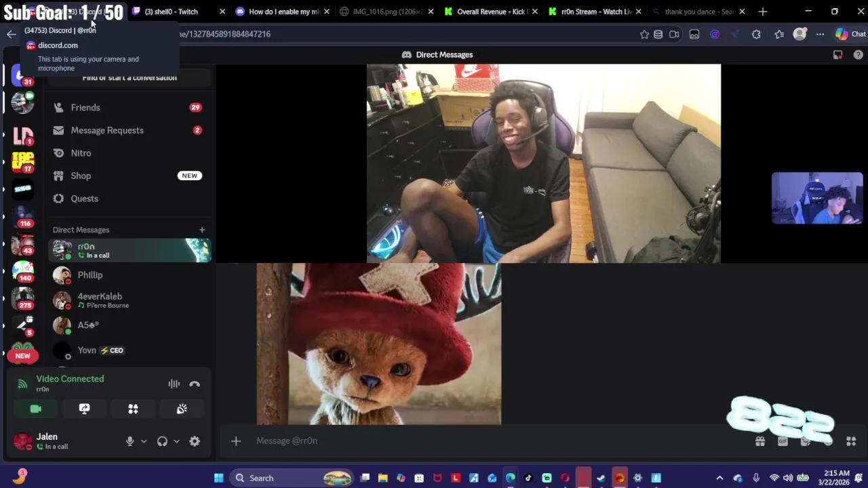
Task: Open the attachment plus button in the message bar
Action: click(235, 441)
